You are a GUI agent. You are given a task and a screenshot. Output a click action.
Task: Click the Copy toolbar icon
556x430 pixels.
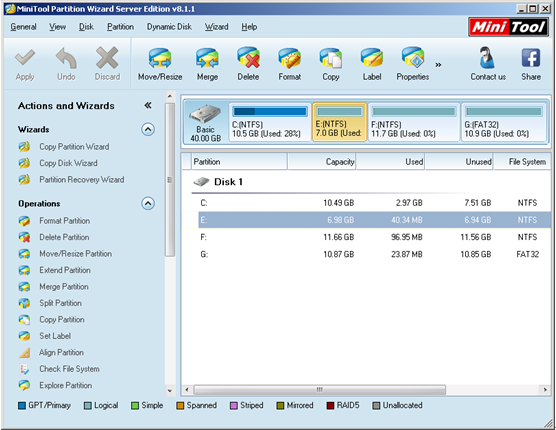(x=330, y=58)
